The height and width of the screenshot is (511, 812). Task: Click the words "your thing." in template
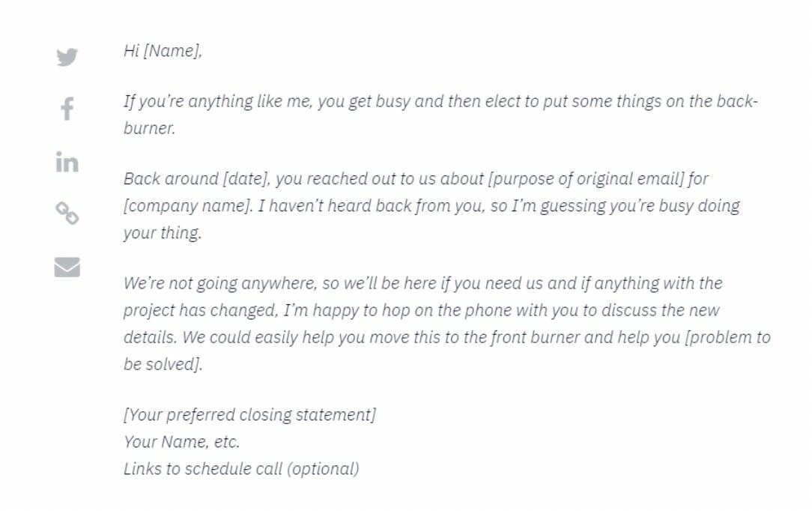click(x=163, y=233)
